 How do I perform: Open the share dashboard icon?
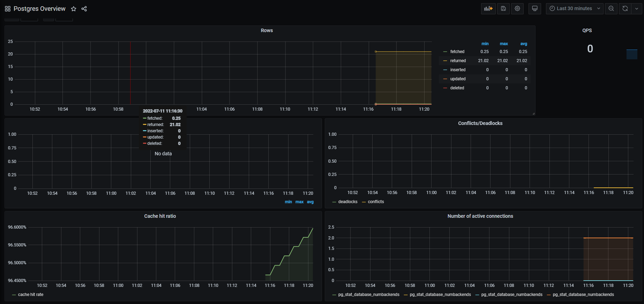click(84, 9)
